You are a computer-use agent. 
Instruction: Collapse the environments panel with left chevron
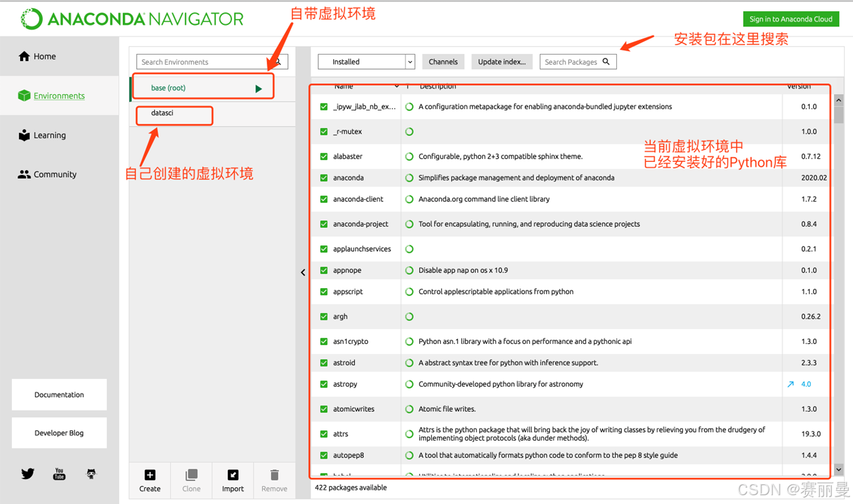coord(303,272)
